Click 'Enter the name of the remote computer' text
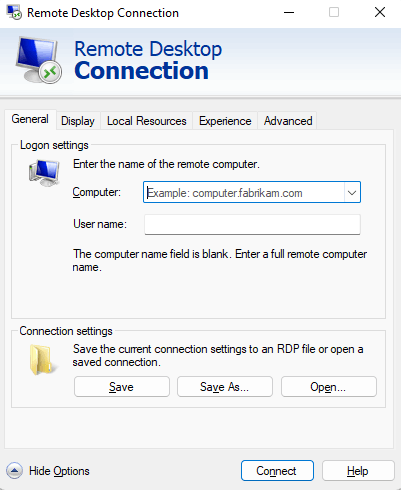The height and width of the screenshot is (490, 401). [166, 164]
